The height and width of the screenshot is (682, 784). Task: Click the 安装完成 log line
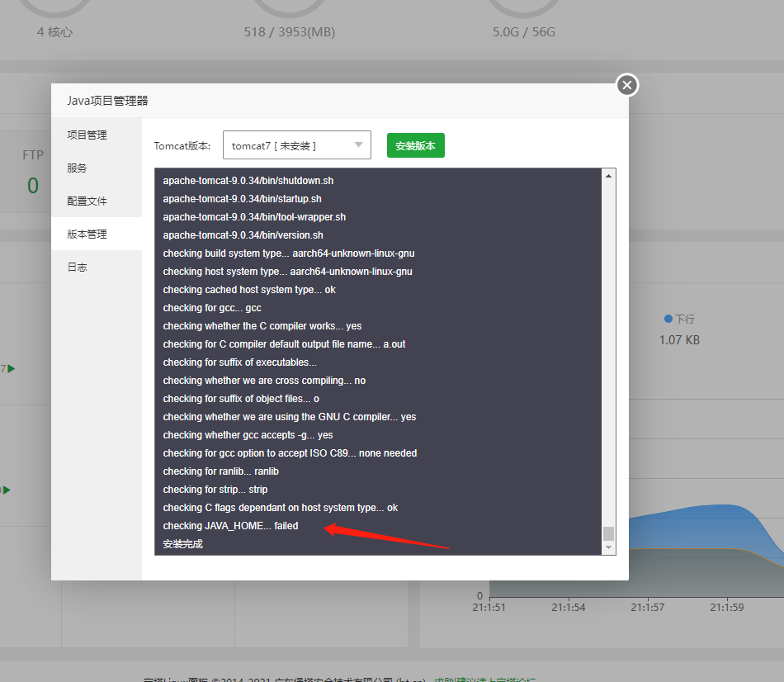[x=183, y=544]
